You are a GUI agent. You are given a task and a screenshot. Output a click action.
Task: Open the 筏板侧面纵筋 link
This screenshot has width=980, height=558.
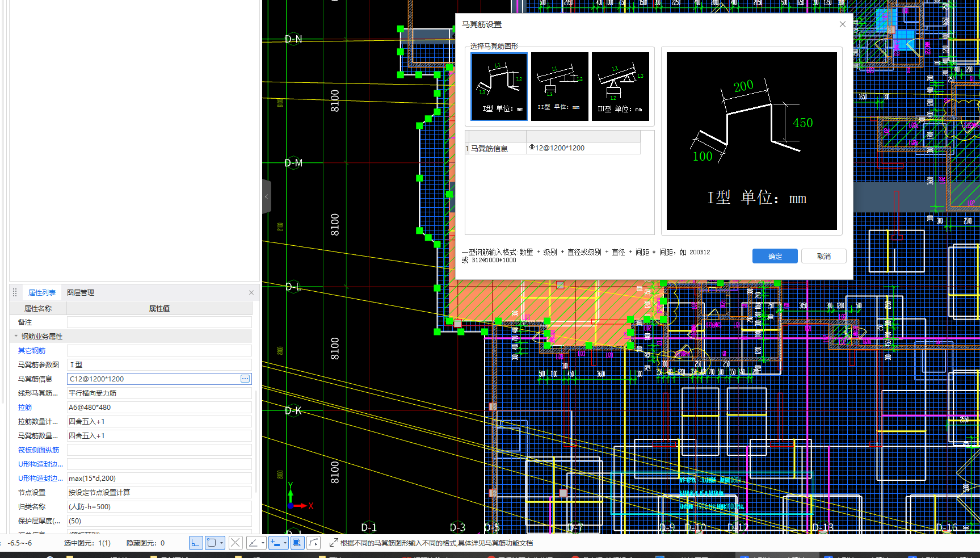[39, 450]
